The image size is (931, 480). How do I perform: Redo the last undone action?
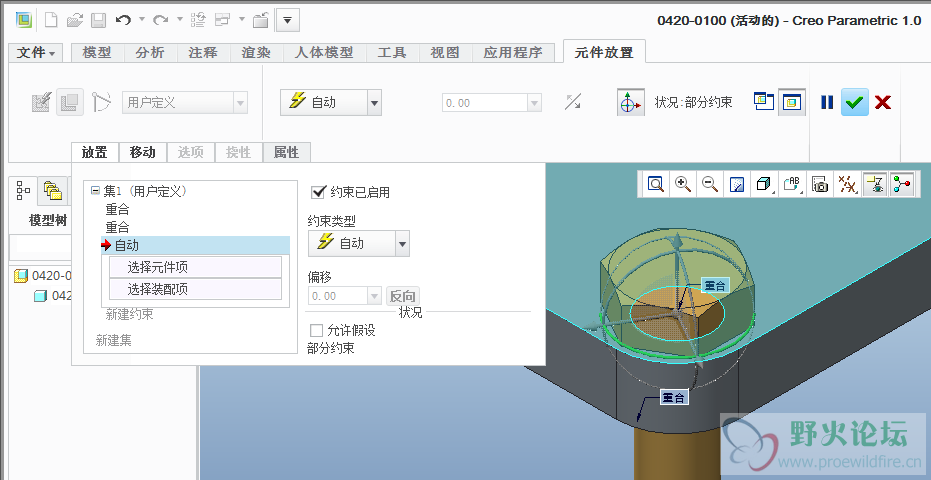[160, 20]
